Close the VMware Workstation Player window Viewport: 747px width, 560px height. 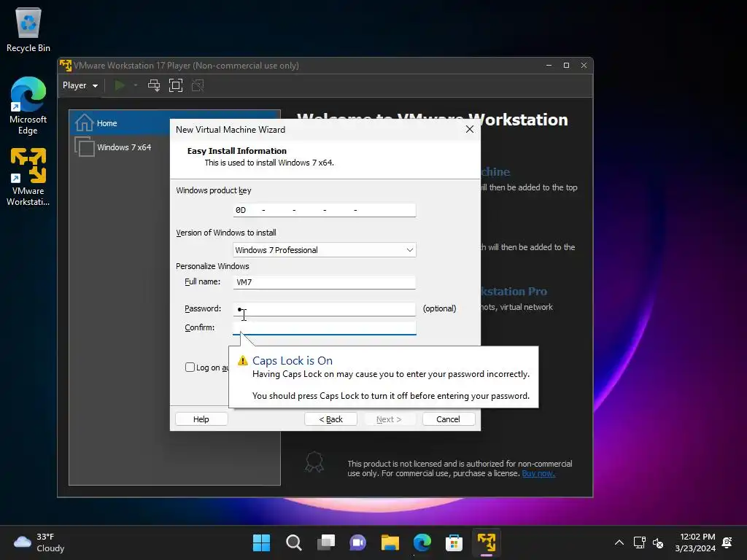tap(584, 65)
